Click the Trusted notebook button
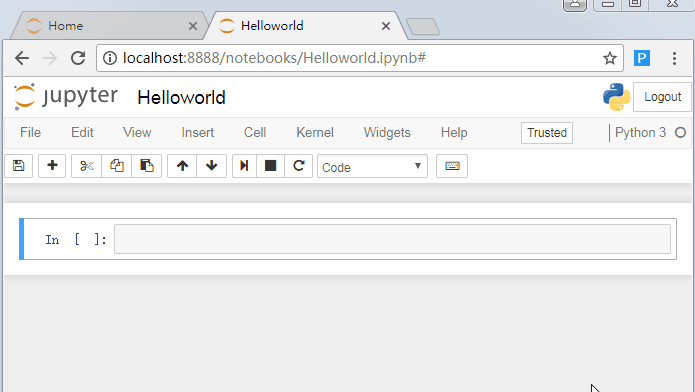The height and width of the screenshot is (392, 695). point(547,133)
